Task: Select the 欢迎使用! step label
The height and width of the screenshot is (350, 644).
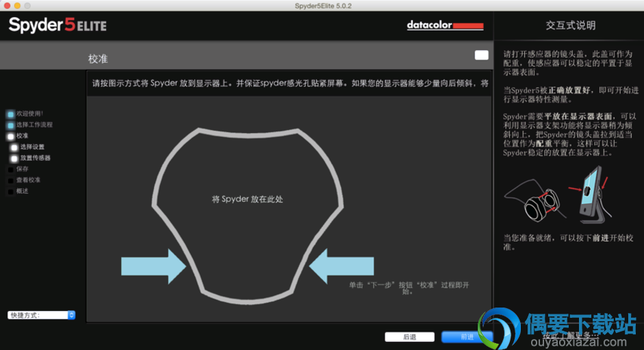Action: [29, 114]
